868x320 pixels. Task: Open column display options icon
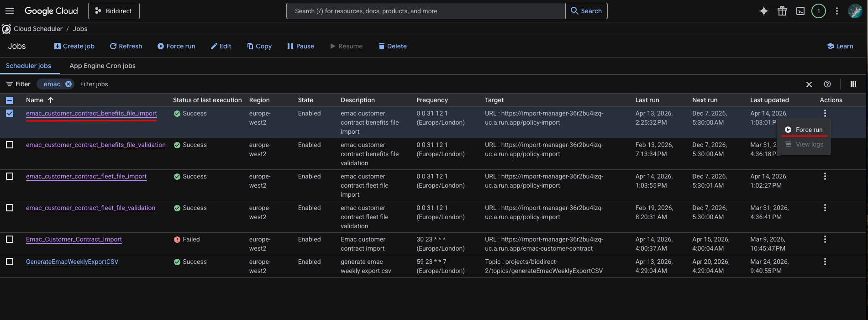point(853,84)
